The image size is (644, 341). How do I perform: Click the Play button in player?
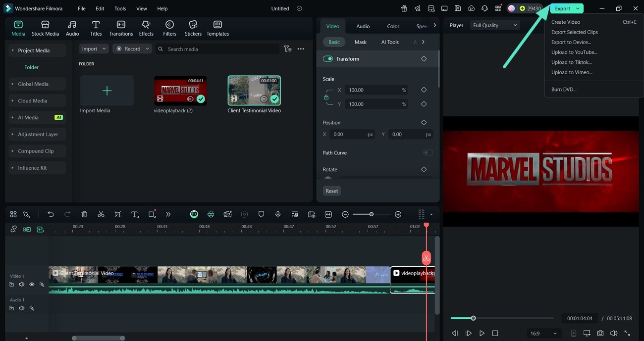click(x=482, y=334)
